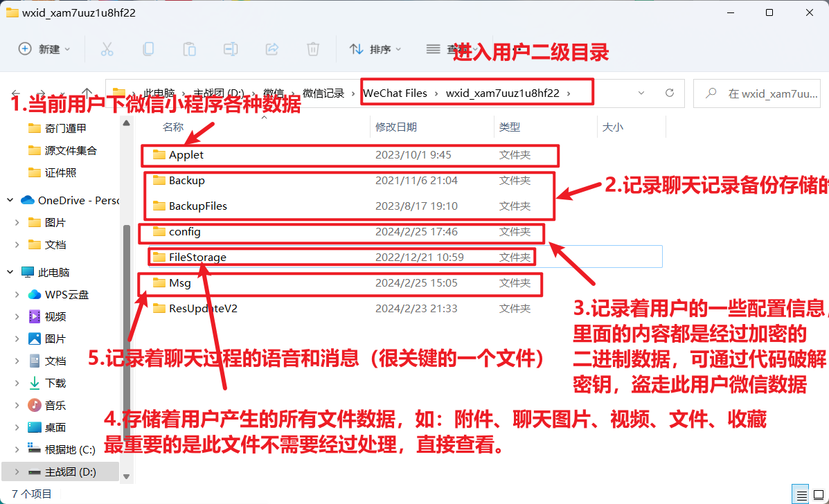The height and width of the screenshot is (504, 829).
Task: Open 下载 folder in sidebar
Action: (x=55, y=383)
